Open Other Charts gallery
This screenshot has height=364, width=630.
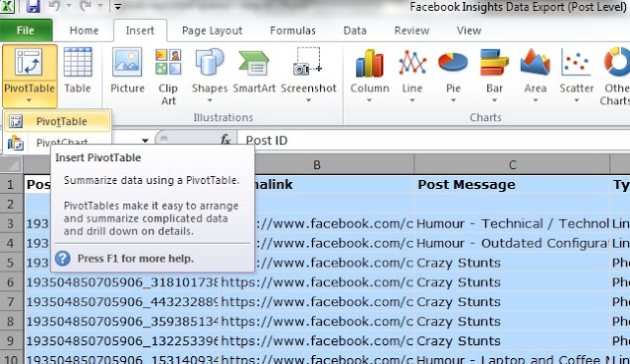[x=615, y=77]
